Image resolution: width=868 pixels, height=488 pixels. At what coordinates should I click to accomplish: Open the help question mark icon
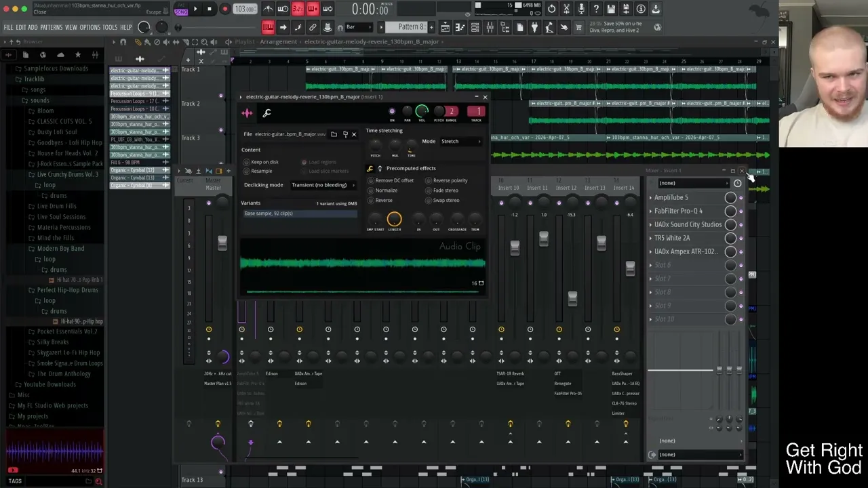tap(596, 9)
